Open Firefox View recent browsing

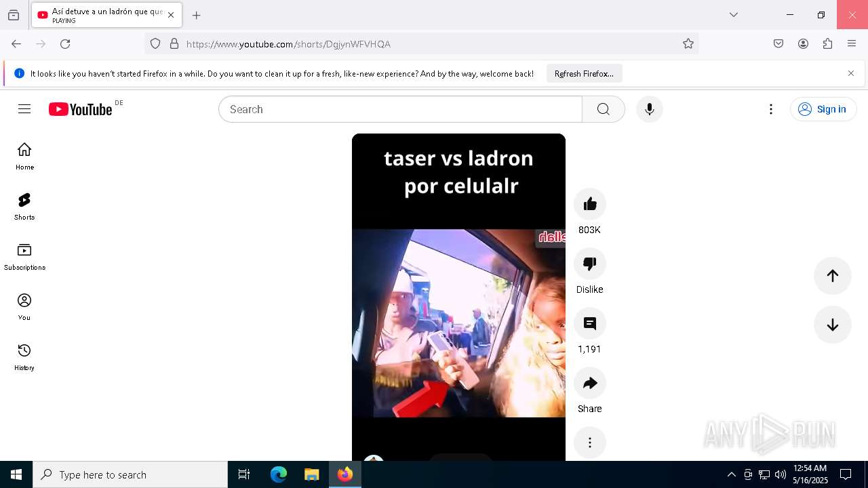pyautogui.click(x=14, y=15)
